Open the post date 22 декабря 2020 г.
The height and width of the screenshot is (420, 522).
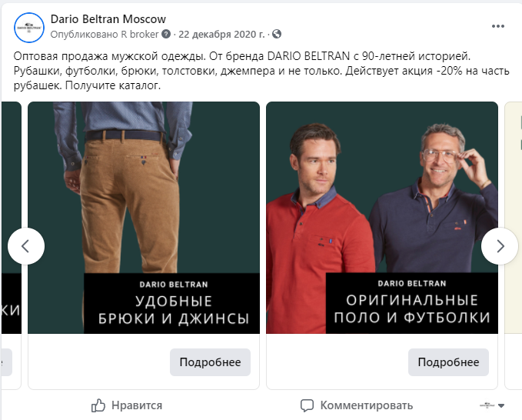[221, 35]
